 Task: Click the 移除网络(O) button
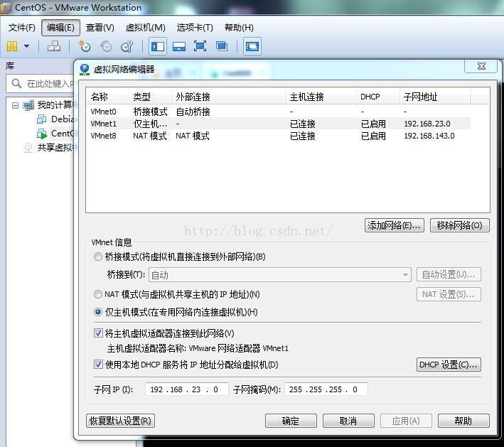click(x=460, y=225)
